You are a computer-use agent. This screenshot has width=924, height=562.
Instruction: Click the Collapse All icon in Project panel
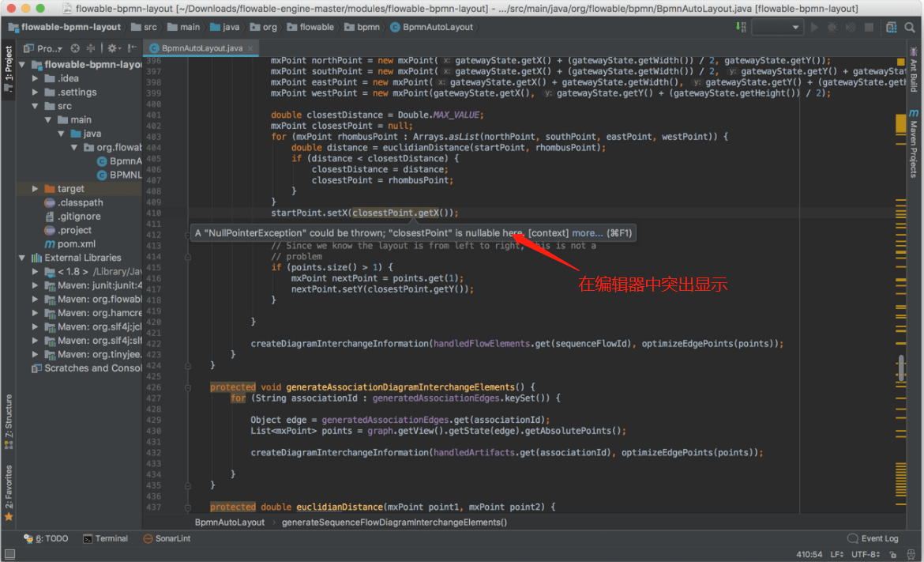(91, 48)
